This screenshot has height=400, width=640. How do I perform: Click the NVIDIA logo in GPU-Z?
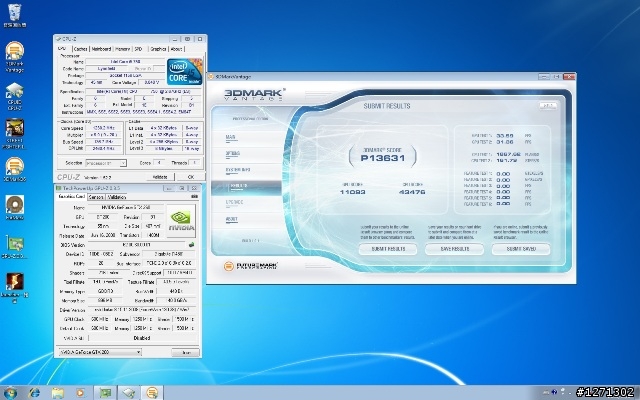click(181, 221)
